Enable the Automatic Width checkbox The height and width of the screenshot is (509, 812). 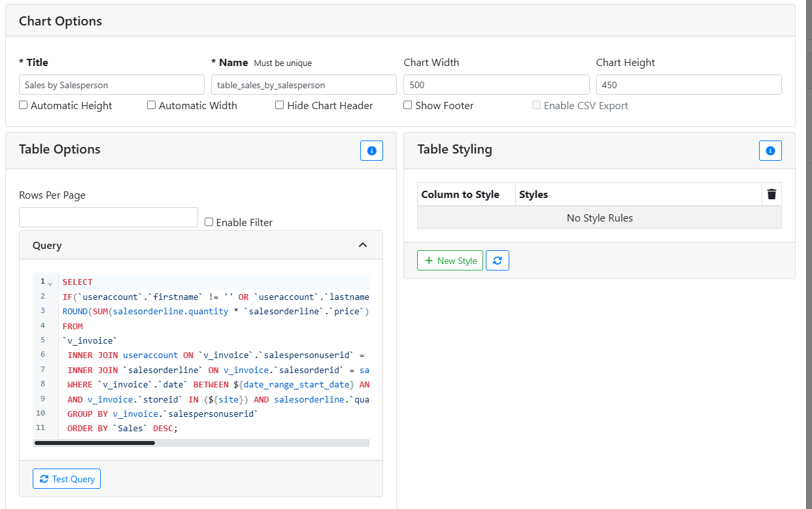(x=152, y=105)
